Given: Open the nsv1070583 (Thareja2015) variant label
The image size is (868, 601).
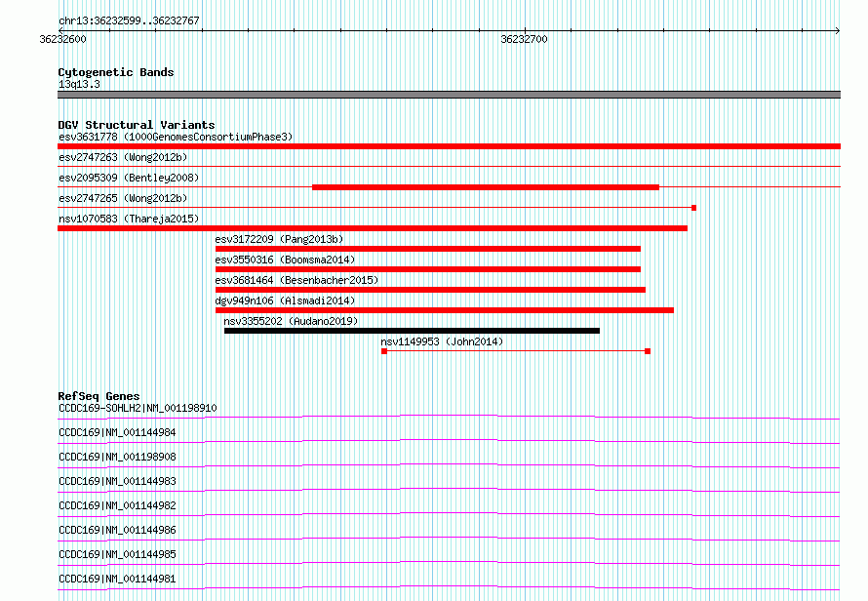Looking at the screenshot, I should pos(129,219).
